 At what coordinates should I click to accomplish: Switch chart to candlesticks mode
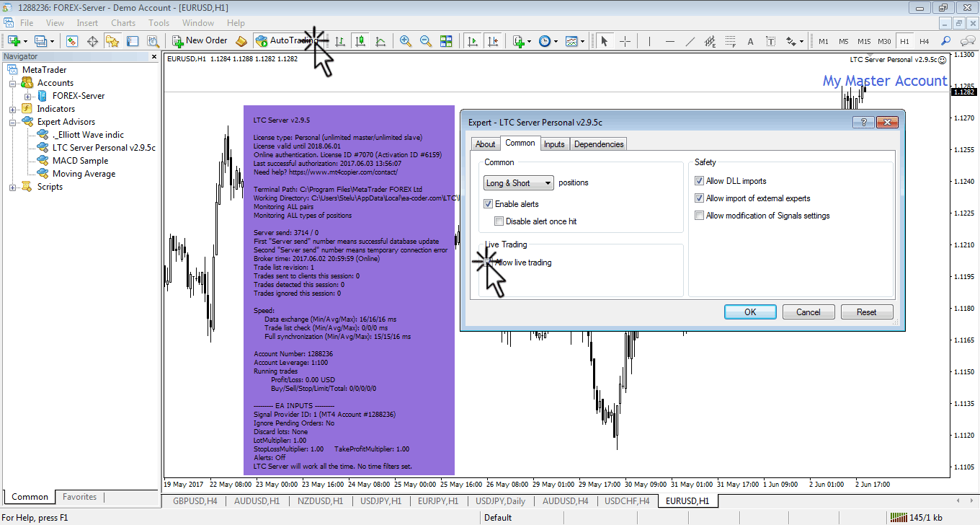[360, 41]
